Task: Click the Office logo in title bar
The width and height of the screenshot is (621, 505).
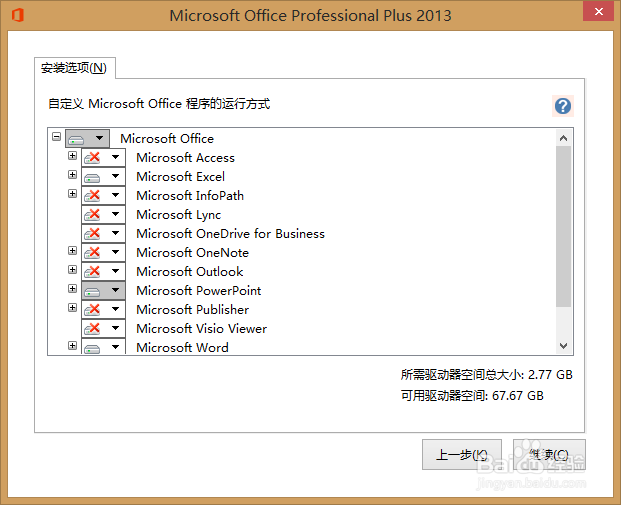Action: point(17,15)
